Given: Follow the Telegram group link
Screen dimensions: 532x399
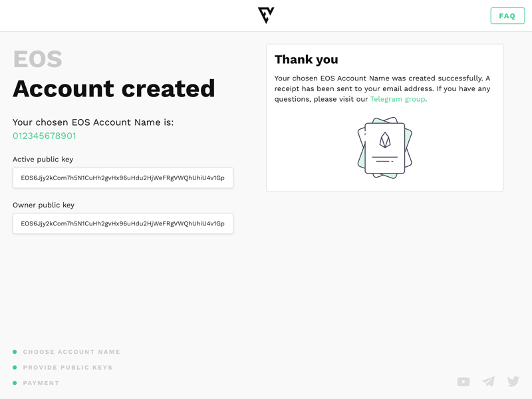Looking at the screenshot, I should 398,98.
